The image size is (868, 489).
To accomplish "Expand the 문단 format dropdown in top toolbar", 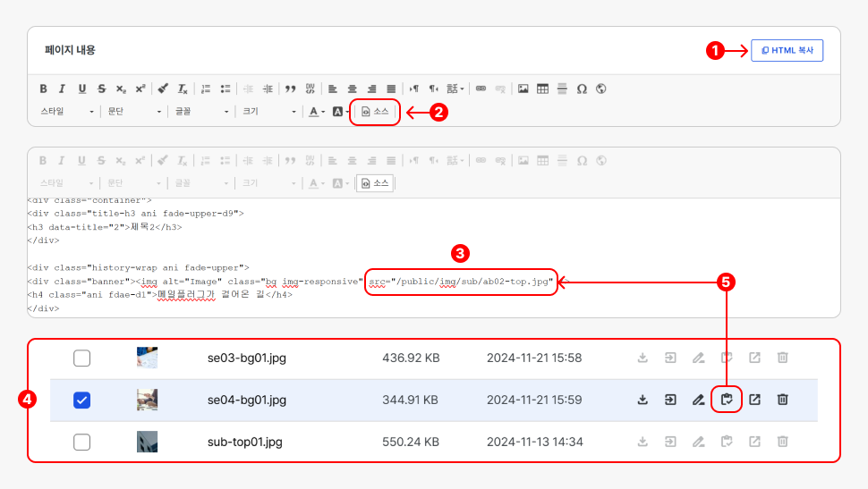I will coord(133,112).
